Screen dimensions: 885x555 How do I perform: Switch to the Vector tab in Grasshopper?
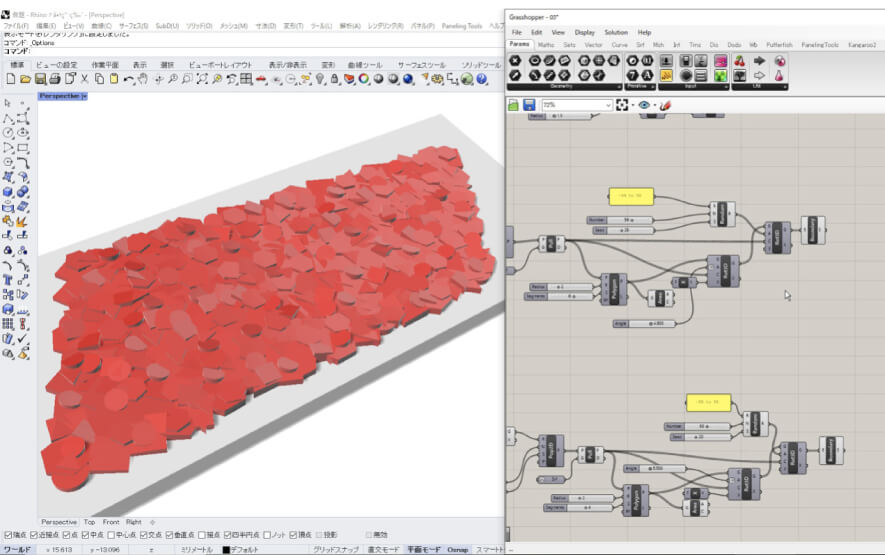594,45
